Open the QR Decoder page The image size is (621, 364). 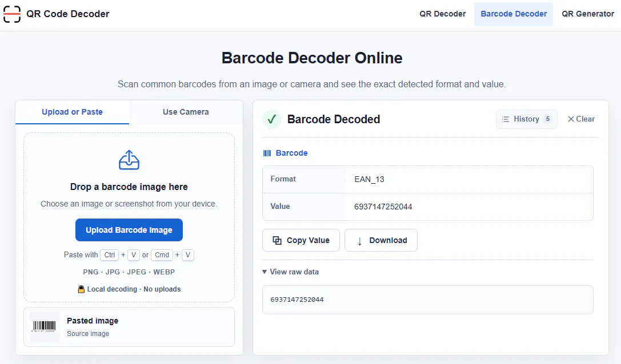tap(442, 14)
